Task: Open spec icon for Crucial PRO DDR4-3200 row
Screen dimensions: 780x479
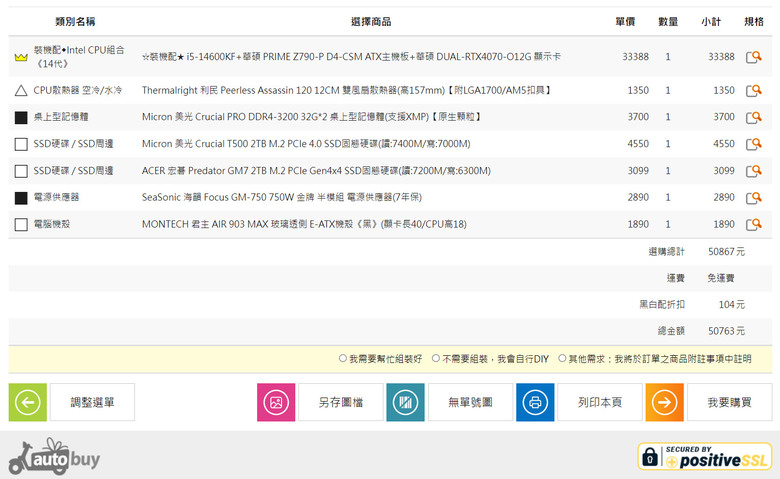Action: click(754, 117)
